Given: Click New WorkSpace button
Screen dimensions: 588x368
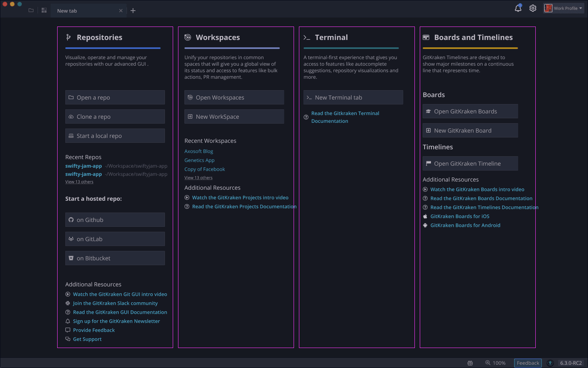Looking at the screenshot, I should [x=234, y=117].
